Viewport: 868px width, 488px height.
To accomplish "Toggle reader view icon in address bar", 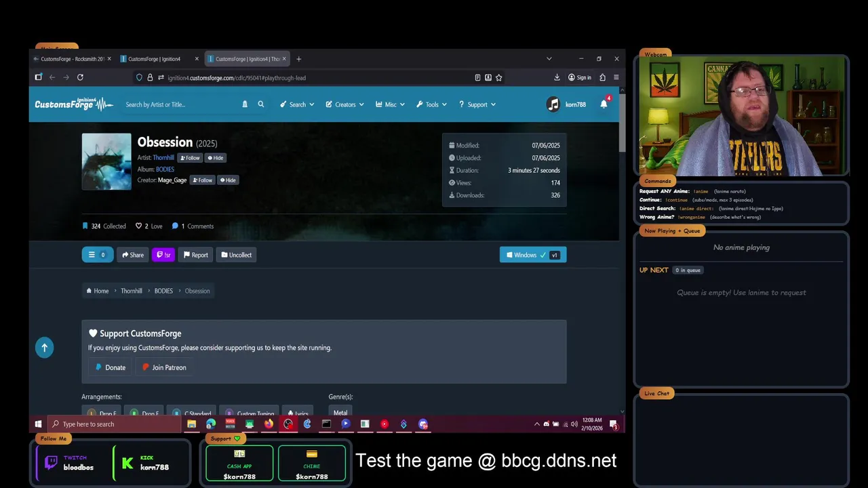I will click(x=477, y=77).
